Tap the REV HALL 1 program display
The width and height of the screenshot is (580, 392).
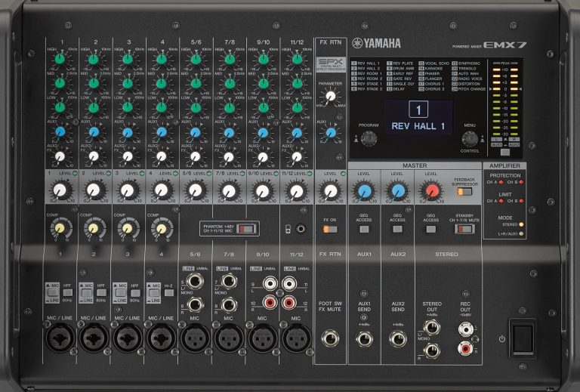(x=418, y=118)
